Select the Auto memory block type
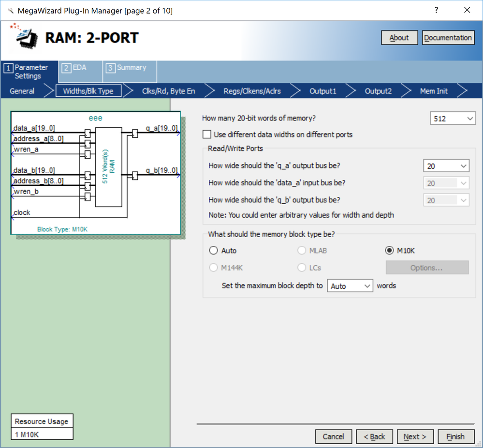483x448 pixels. (214, 251)
